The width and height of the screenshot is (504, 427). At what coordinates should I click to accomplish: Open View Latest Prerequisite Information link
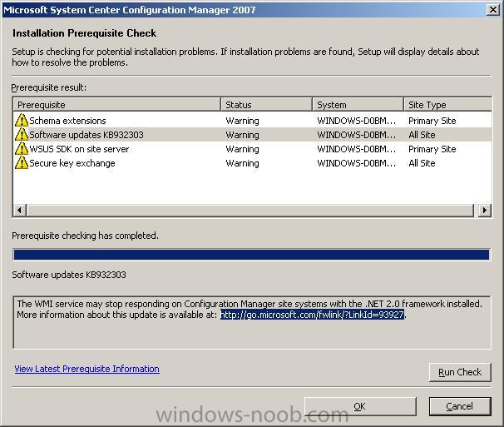point(86,369)
